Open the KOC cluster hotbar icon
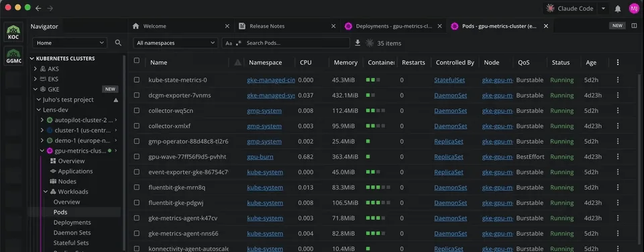Viewport: 644px width, 252px height. coord(13,32)
